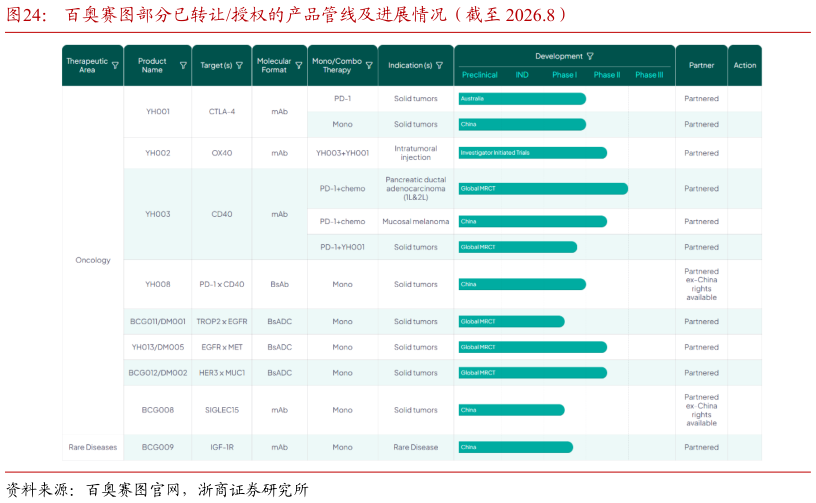
Task: Click the 'TROP2 x EGFR' target cell
Action: [x=222, y=321]
